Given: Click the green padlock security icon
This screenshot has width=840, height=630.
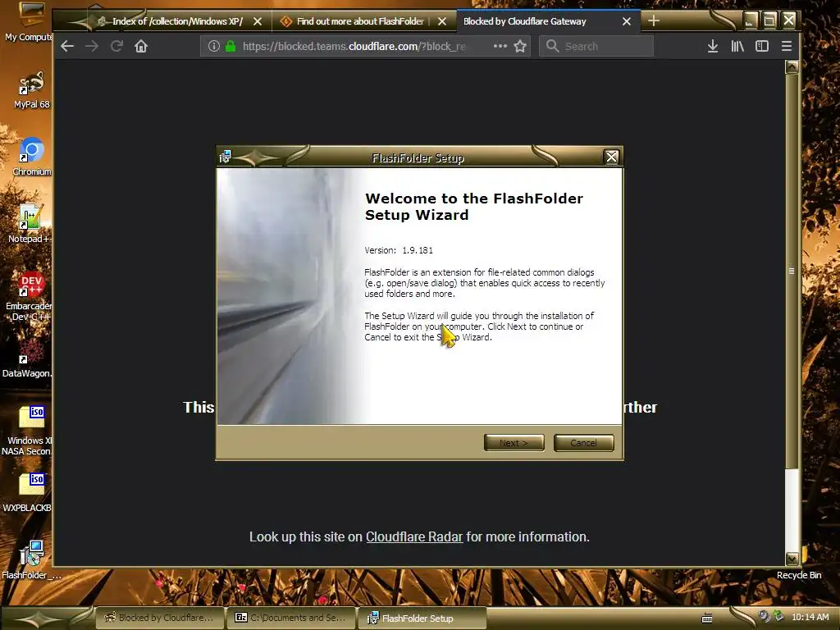Looking at the screenshot, I should pos(231,46).
